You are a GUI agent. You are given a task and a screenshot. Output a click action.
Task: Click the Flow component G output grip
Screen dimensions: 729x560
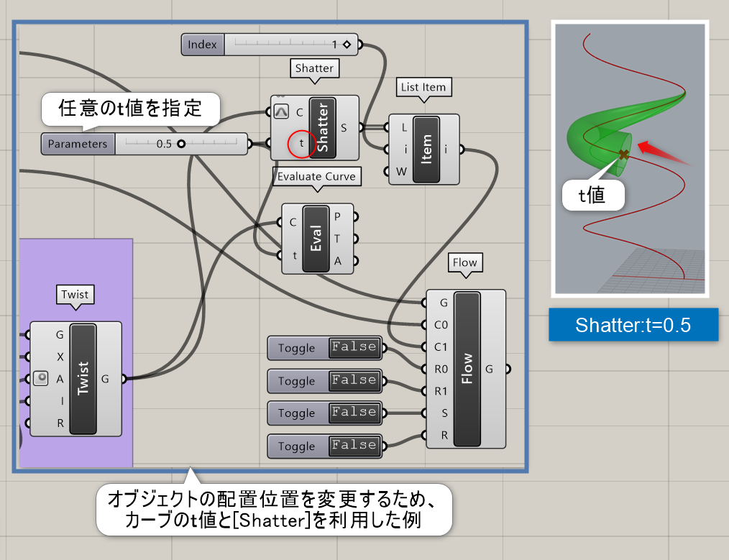[508, 369]
